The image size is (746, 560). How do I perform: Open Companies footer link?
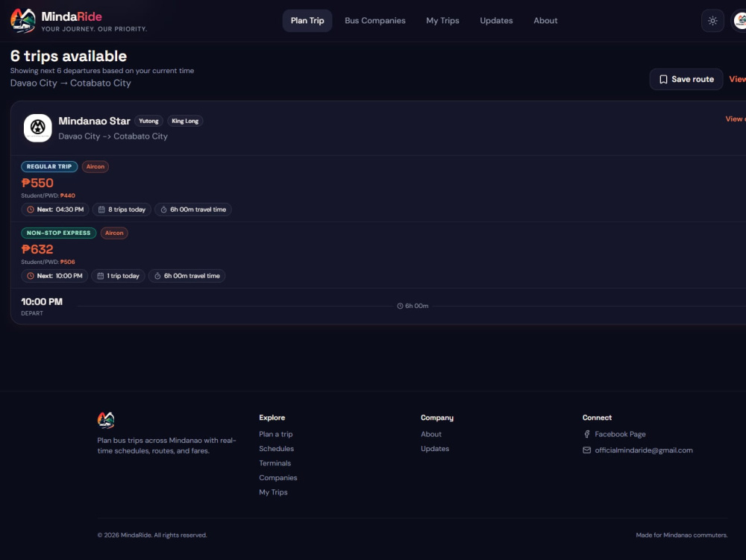[278, 478]
